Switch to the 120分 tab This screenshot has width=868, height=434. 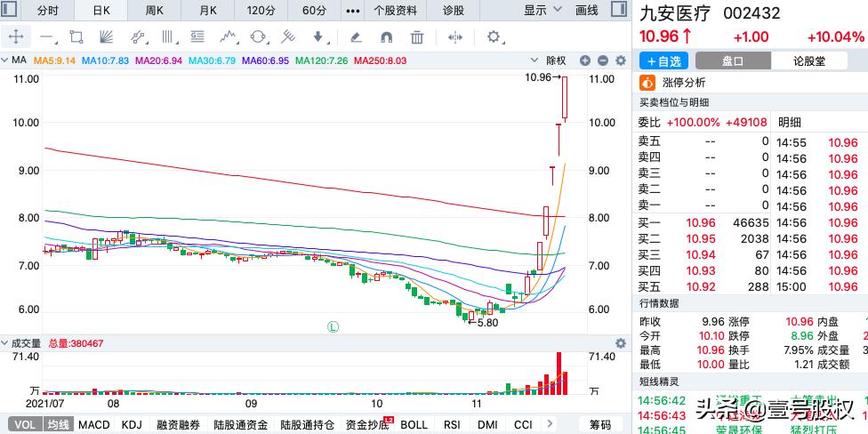coord(261,10)
